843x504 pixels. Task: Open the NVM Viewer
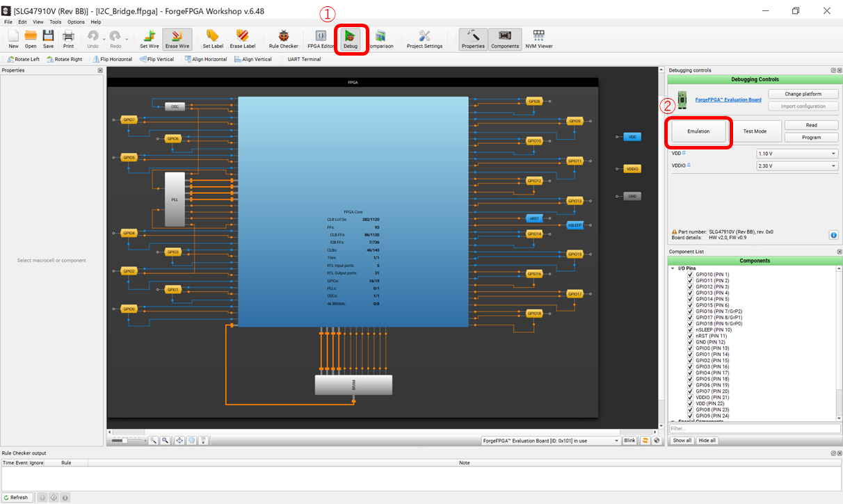pyautogui.click(x=538, y=39)
